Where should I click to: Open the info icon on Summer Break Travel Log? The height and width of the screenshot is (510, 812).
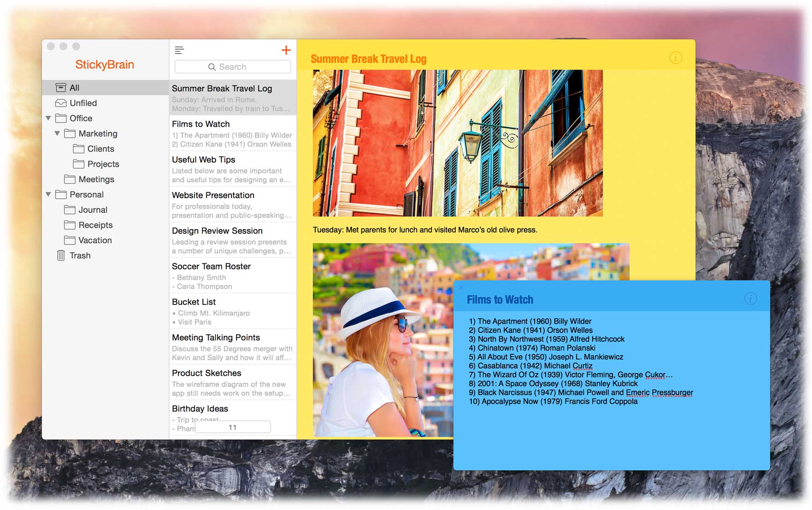[676, 58]
